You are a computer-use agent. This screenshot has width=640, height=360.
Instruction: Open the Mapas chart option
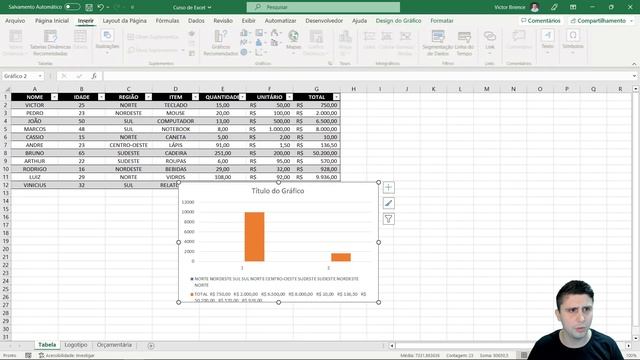pos(293,42)
